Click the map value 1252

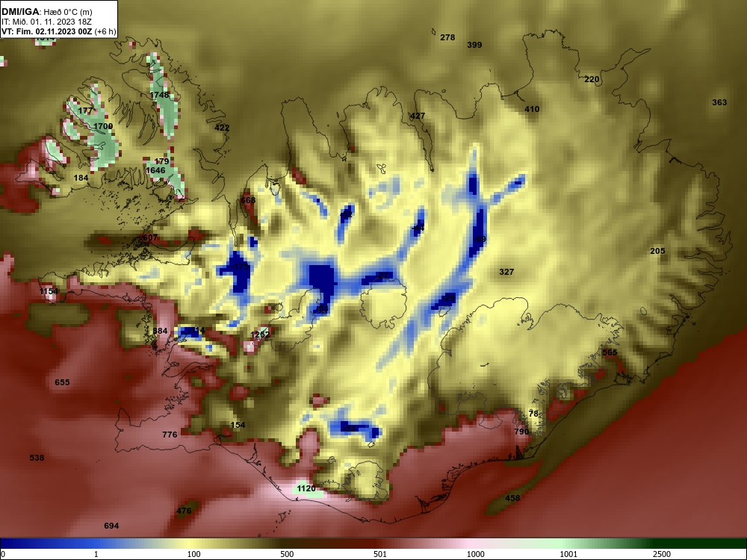[260, 335]
